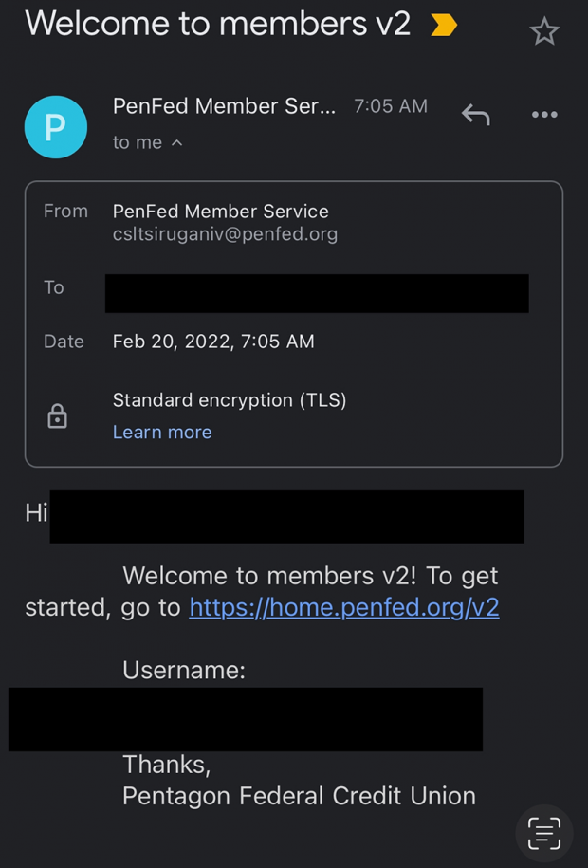Click the 'Learn more' link about TLS encryption

tap(161, 432)
